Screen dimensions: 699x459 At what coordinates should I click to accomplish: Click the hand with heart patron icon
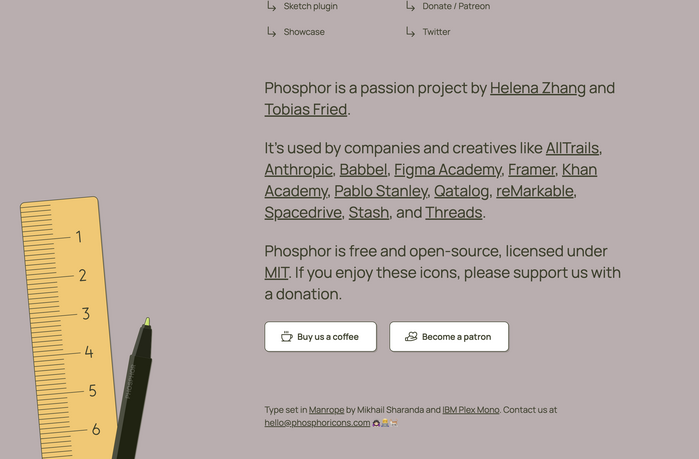pyautogui.click(x=411, y=337)
